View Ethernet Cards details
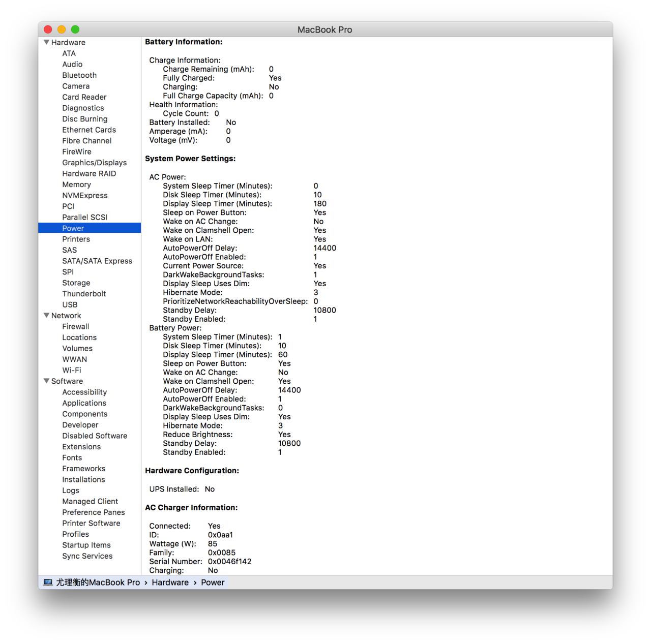 coord(89,130)
